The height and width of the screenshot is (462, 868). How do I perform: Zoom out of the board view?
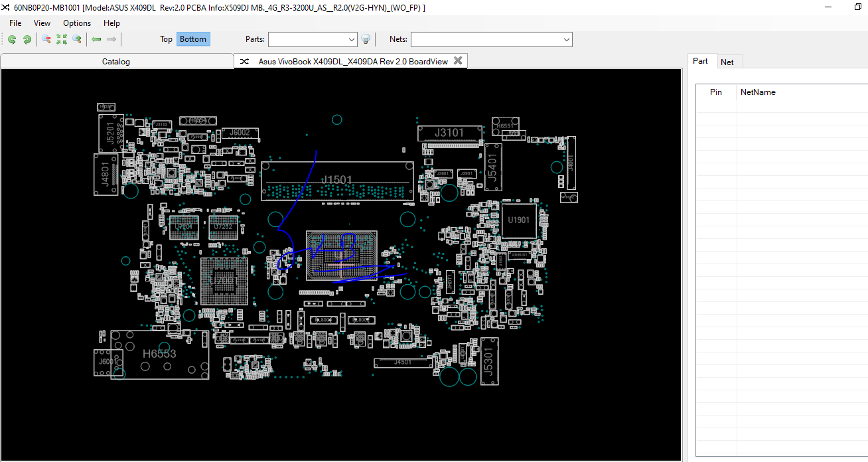tap(46, 39)
